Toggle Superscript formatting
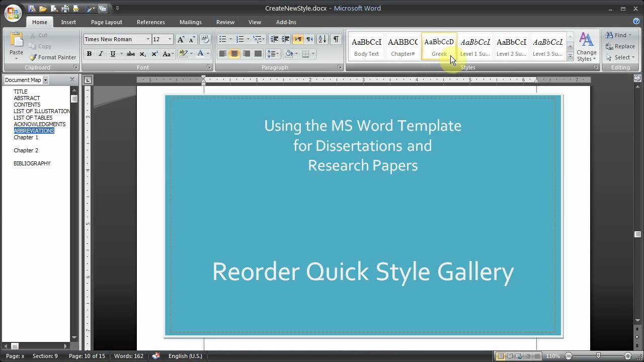 click(x=154, y=54)
